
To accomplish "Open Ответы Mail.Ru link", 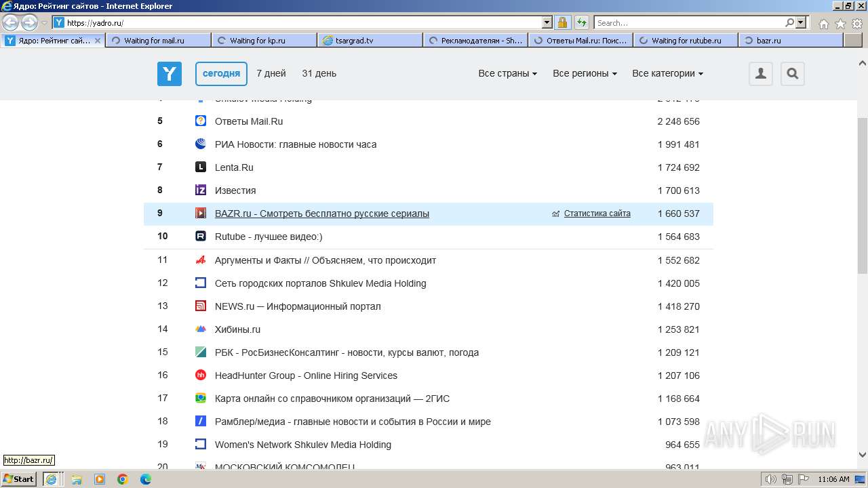I will pyautogui.click(x=249, y=121).
